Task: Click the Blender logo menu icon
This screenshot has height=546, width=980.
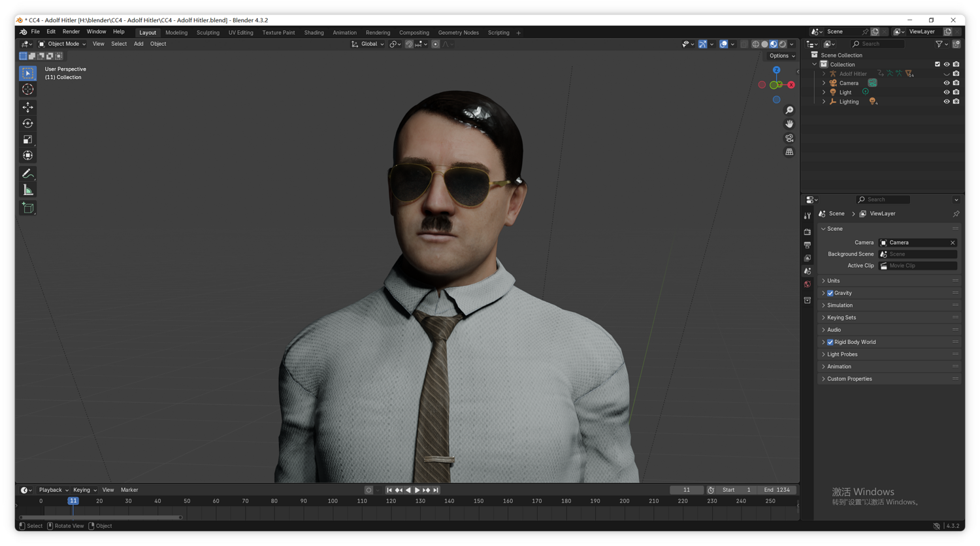Action: [x=23, y=32]
